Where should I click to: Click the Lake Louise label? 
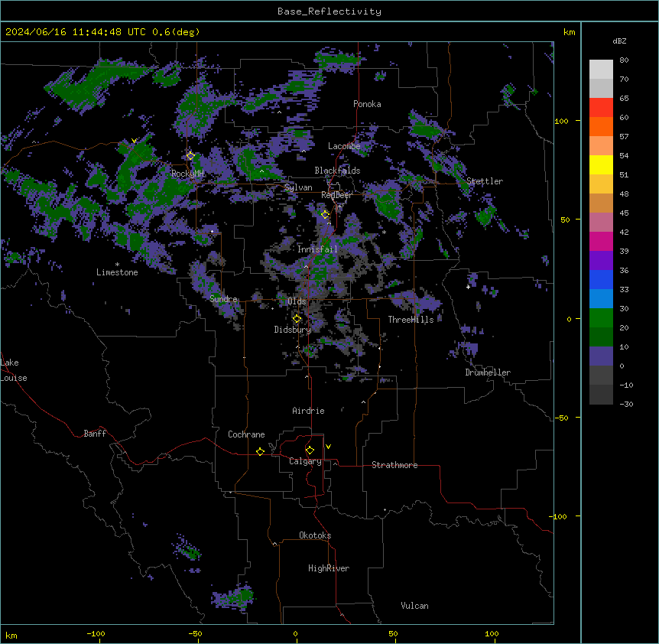(12, 370)
